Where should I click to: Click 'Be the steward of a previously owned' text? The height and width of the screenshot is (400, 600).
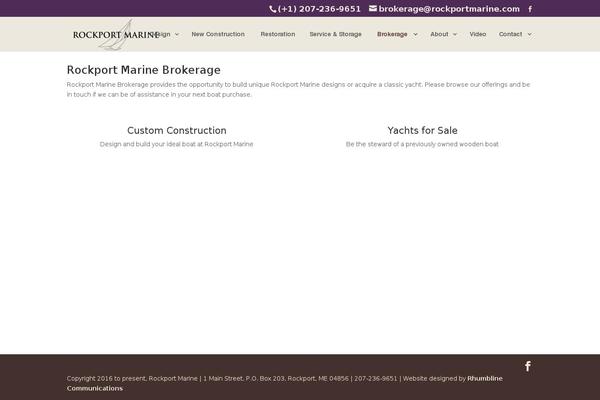(422, 144)
